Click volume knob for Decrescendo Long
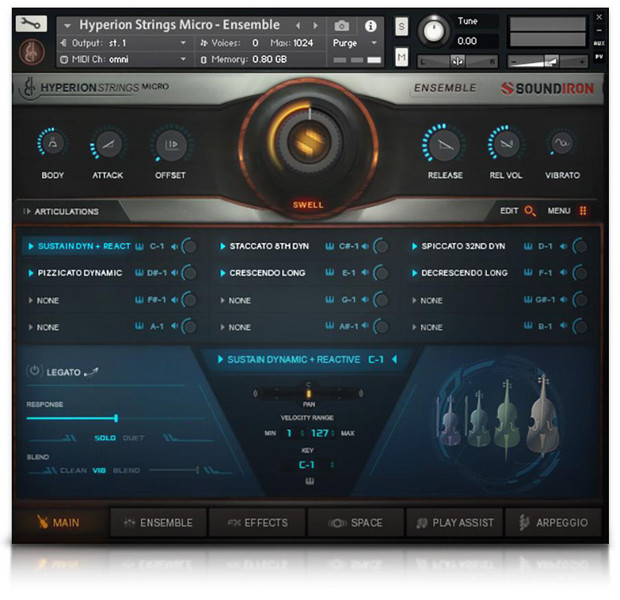 [x=580, y=273]
